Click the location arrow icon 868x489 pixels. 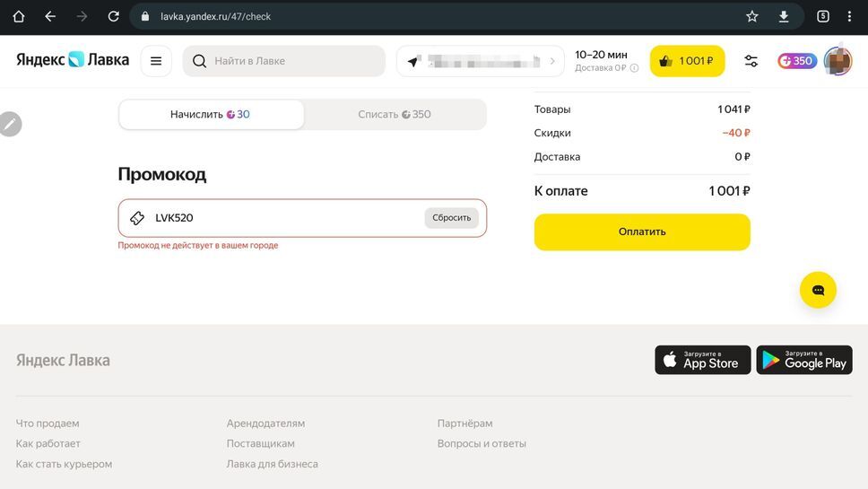click(x=413, y=61)
